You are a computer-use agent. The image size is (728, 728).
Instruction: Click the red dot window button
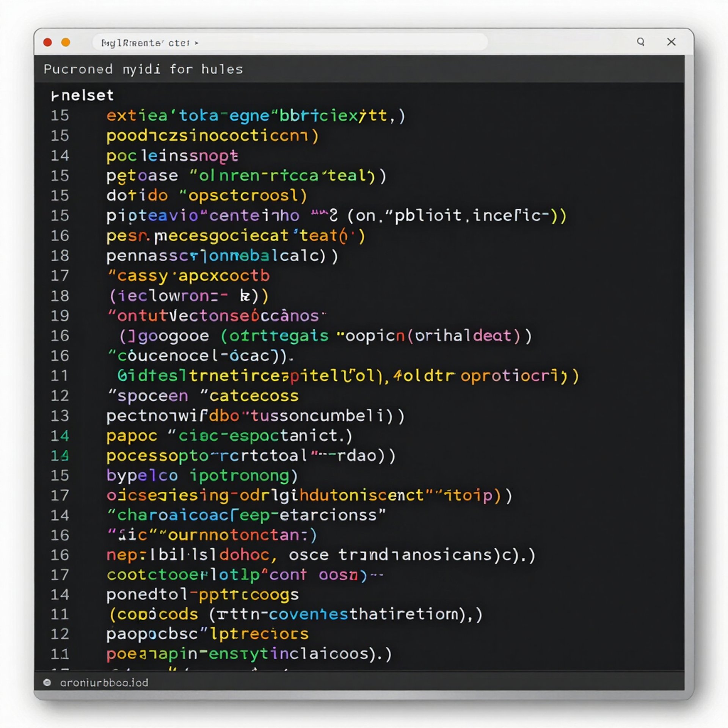[48, 42]
